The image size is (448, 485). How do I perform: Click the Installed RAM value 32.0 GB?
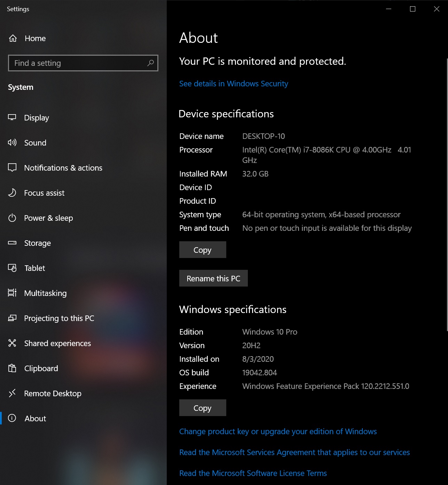255,174
